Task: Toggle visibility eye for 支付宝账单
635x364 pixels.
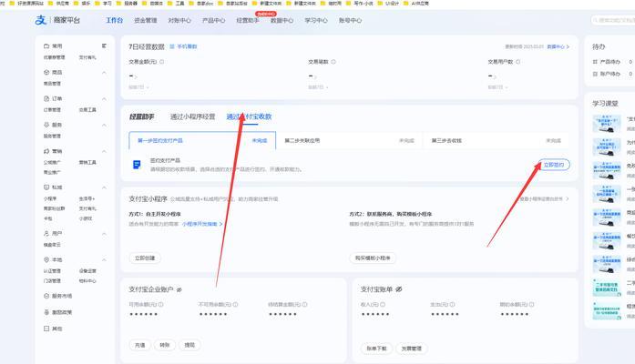Action: point(399,289)
